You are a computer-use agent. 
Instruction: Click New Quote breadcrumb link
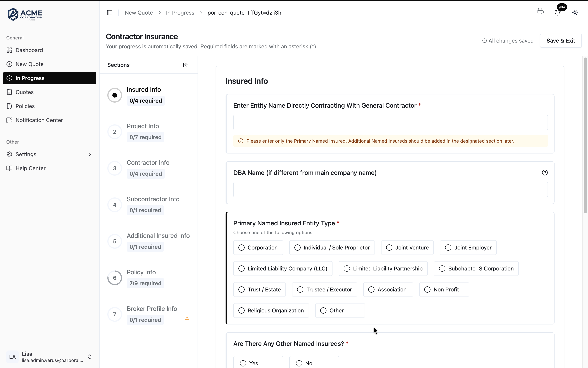(x=139, y=13)
